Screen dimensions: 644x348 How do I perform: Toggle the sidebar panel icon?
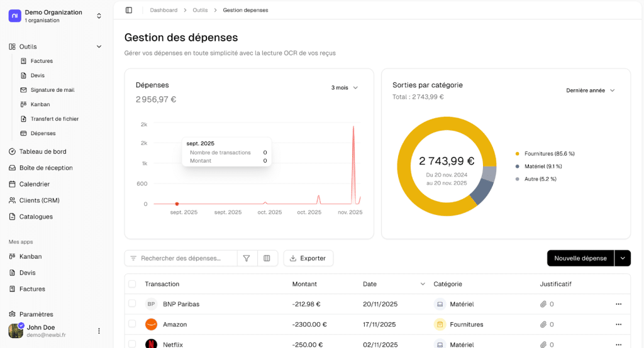(x=129, y=10)
